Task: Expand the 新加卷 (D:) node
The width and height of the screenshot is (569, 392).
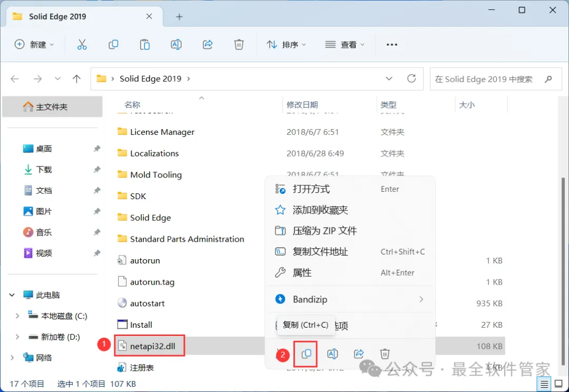Action: click(x=17, y=337)
